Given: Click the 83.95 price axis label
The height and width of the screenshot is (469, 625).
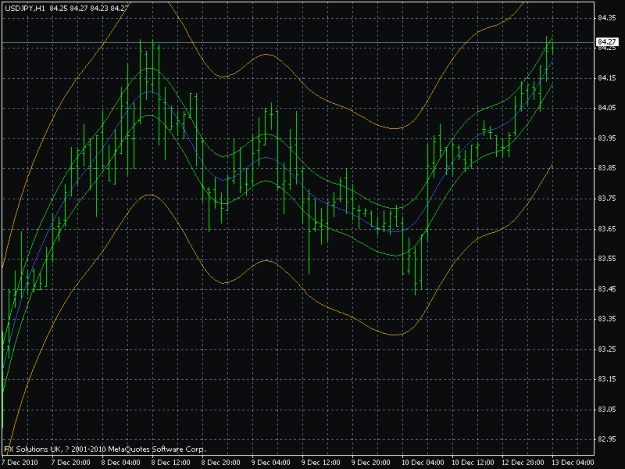Looking at the screenshot, I should point(607,138).
